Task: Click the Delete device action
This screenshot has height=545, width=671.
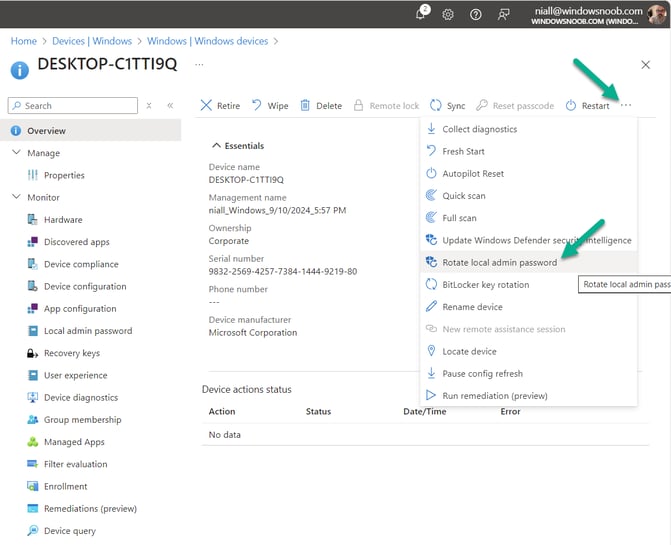Action: pyautogui.click(x=321, y=105)
